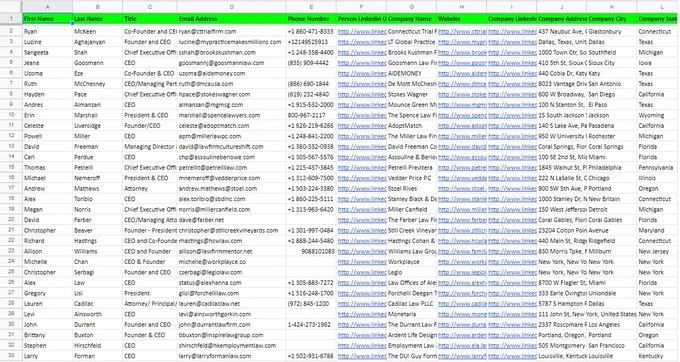Select column A header
Image resolution: width=680 pixels, height=362 pixels.
(x=47, y=7)
